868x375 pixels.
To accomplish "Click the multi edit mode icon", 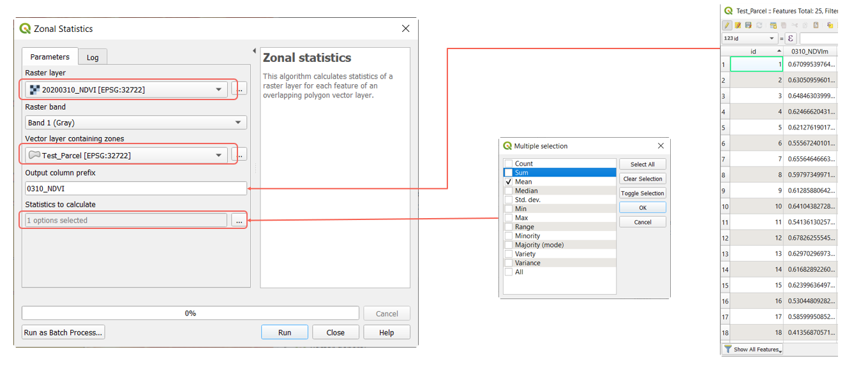I will 738,26.
